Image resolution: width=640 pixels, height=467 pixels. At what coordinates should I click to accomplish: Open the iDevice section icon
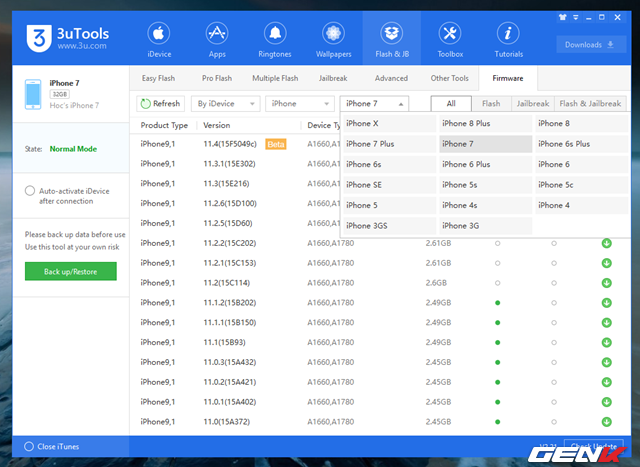(x=159, y=33)
